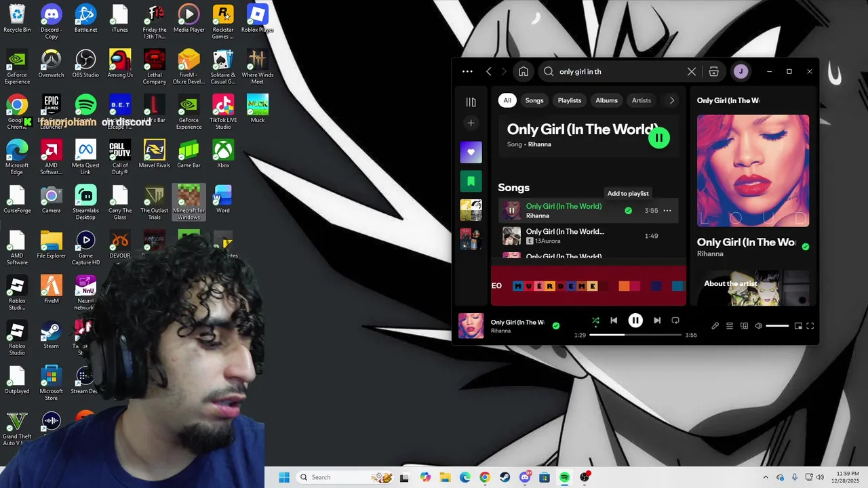Adjust the Spotify volume slider
Viewport: 868px width, 488px height.
click(x=777, y=326)
